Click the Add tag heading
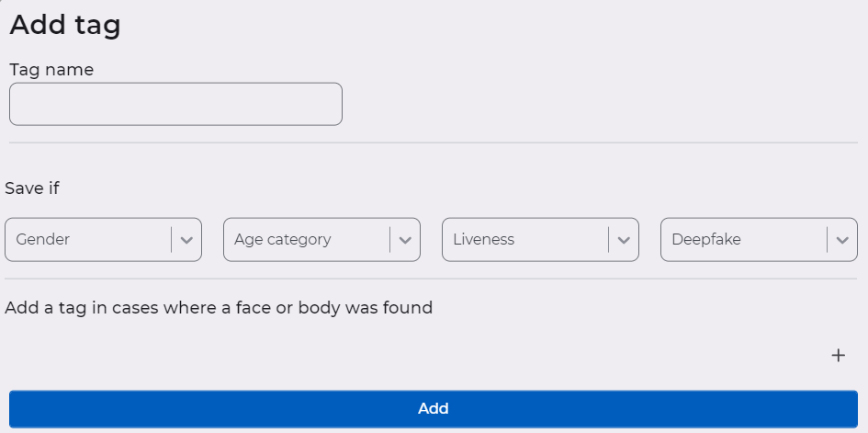 [65, 25]
